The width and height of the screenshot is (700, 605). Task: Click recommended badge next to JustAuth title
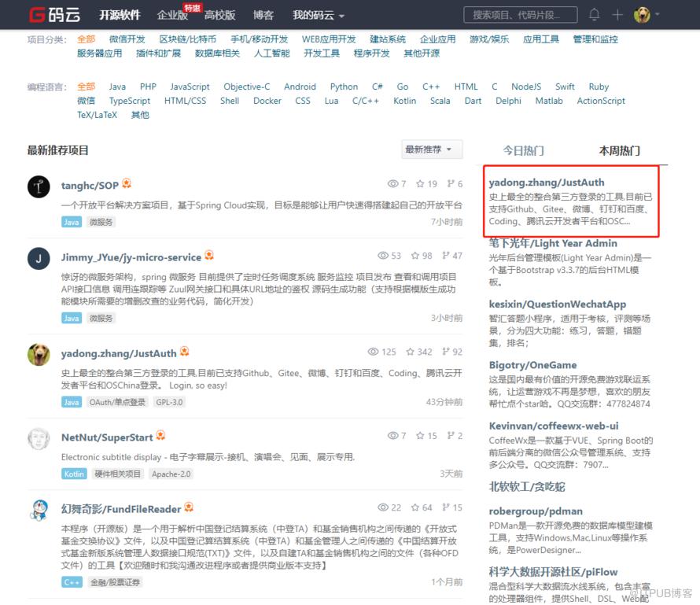point(184,352)
